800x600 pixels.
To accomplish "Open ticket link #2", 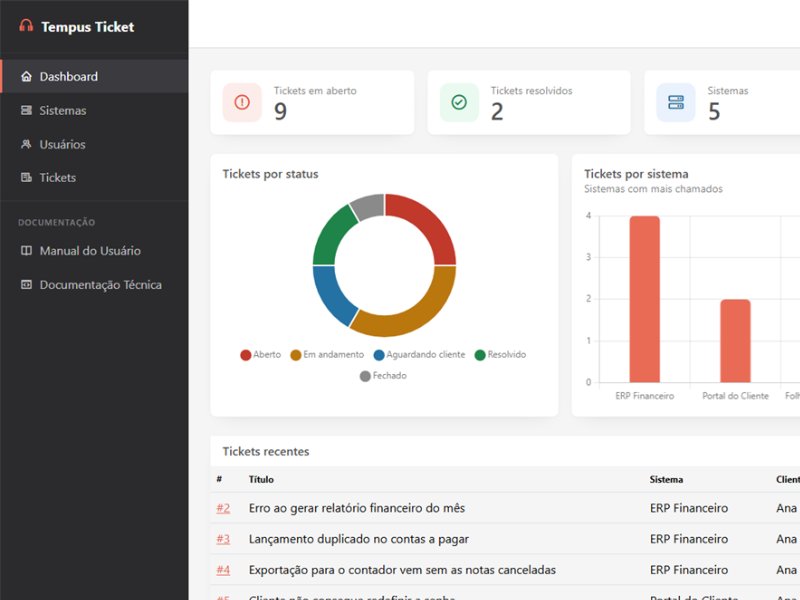I will [223, 508].
